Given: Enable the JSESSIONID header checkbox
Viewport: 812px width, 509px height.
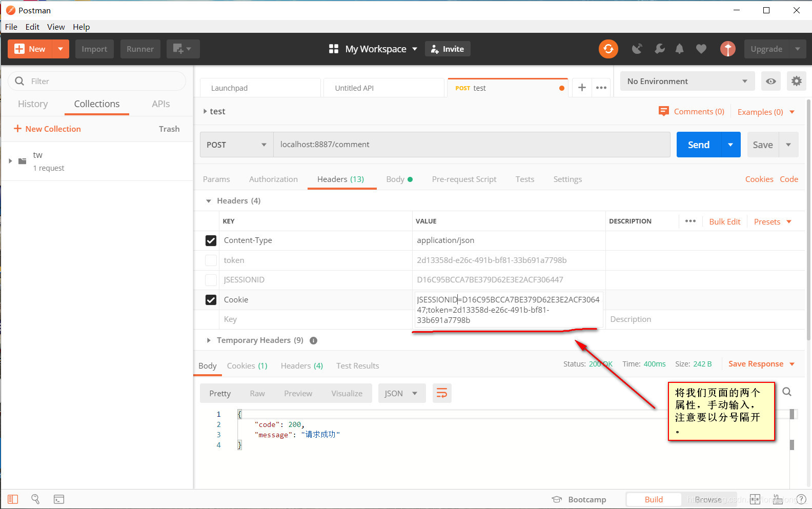Looking at the screenshot, I should (x=211, y=280).
